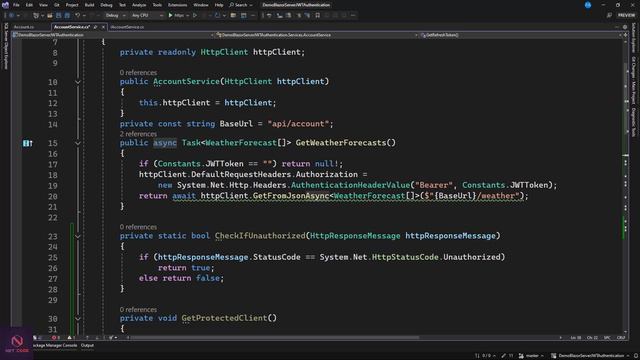
Task: Open the Help menu
Action: click(x=219, y=5)
